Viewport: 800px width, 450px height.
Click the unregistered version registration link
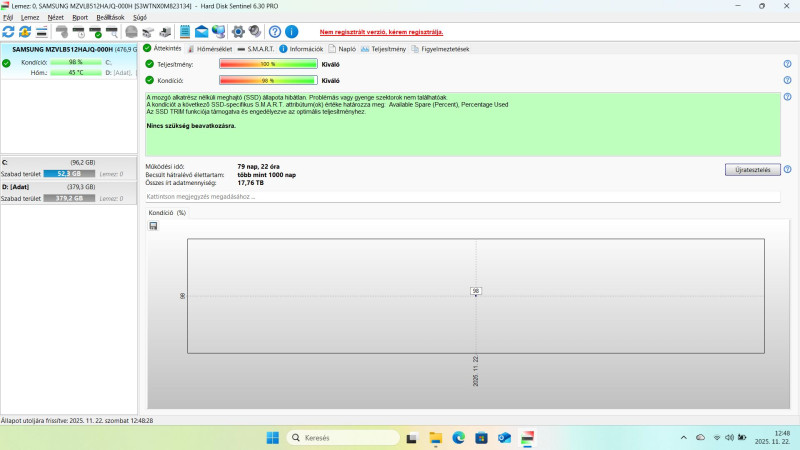tap(381, 32)
